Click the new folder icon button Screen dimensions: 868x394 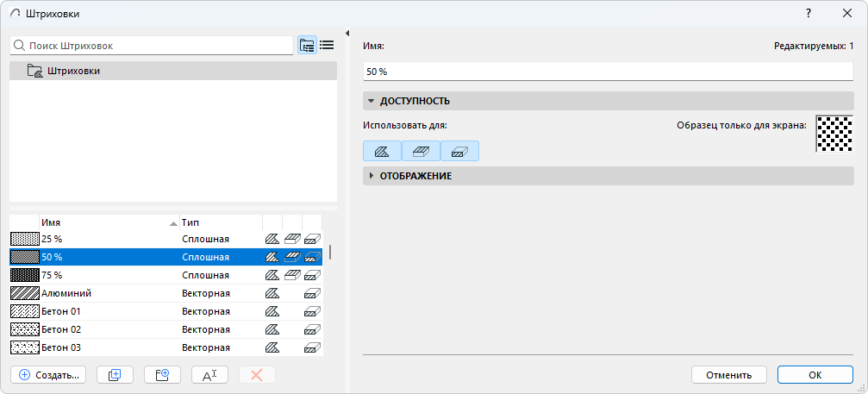click(x=162, y=375)
